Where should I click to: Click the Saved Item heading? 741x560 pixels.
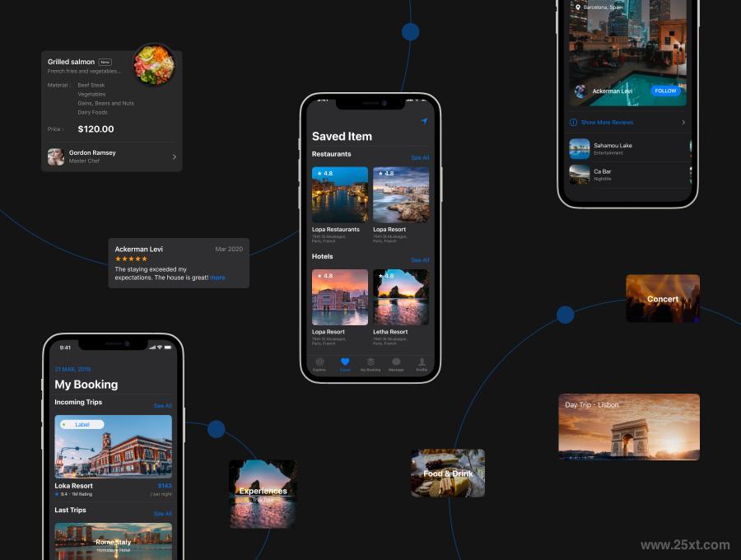click(342, 137)
